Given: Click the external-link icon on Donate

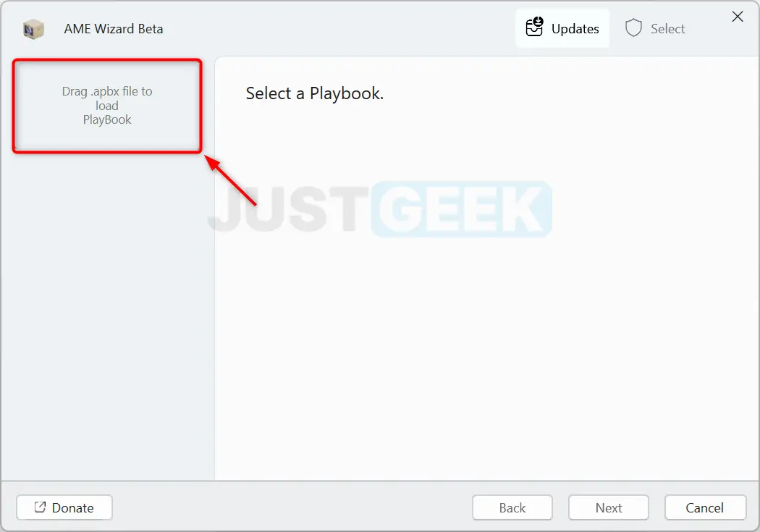Looking at the screenshot, I should click(41, 507).
